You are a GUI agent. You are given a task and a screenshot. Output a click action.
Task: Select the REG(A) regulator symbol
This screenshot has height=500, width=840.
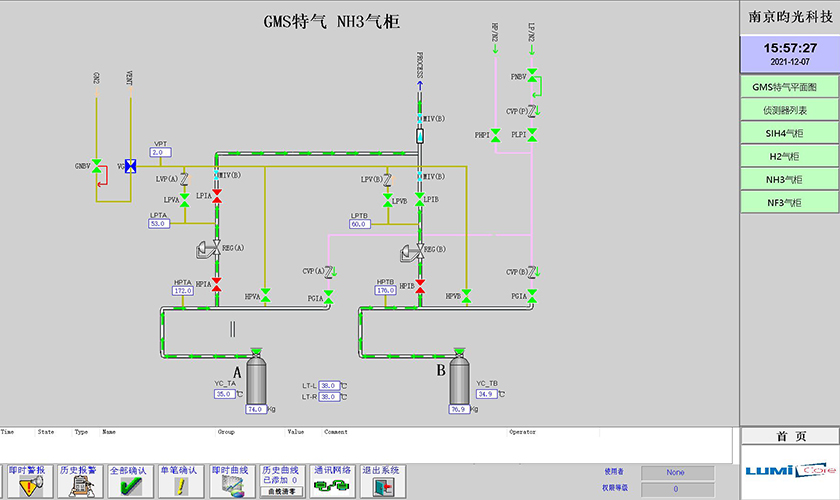tap(209, 249)
